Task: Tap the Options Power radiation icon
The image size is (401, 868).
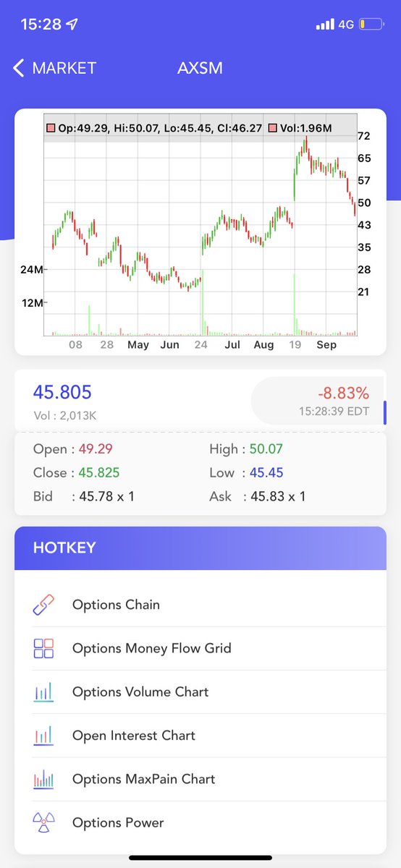Action: click(x=43, y=822)
